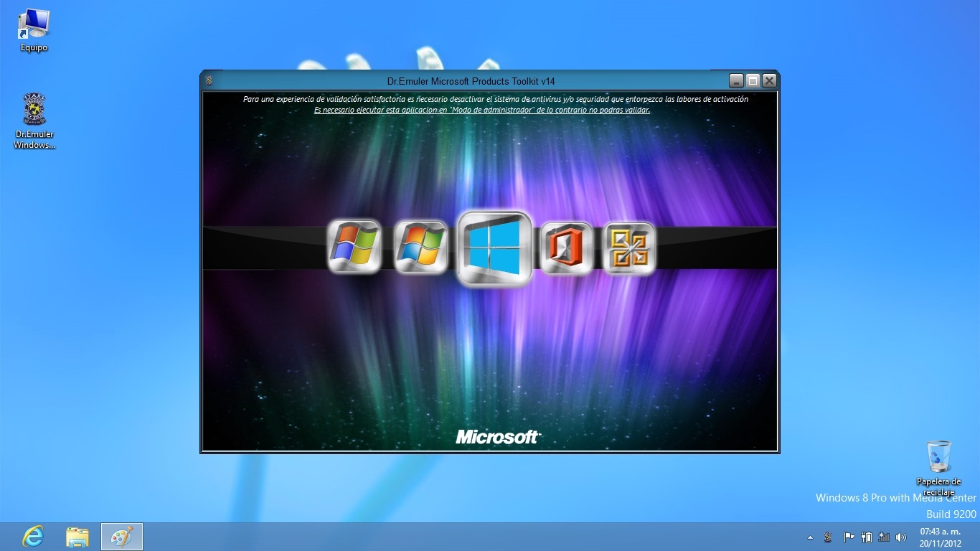Select the Papelera de reciclaje icon
The height and width of the screenshot is (551, 980).
click(x=938, y=468)
